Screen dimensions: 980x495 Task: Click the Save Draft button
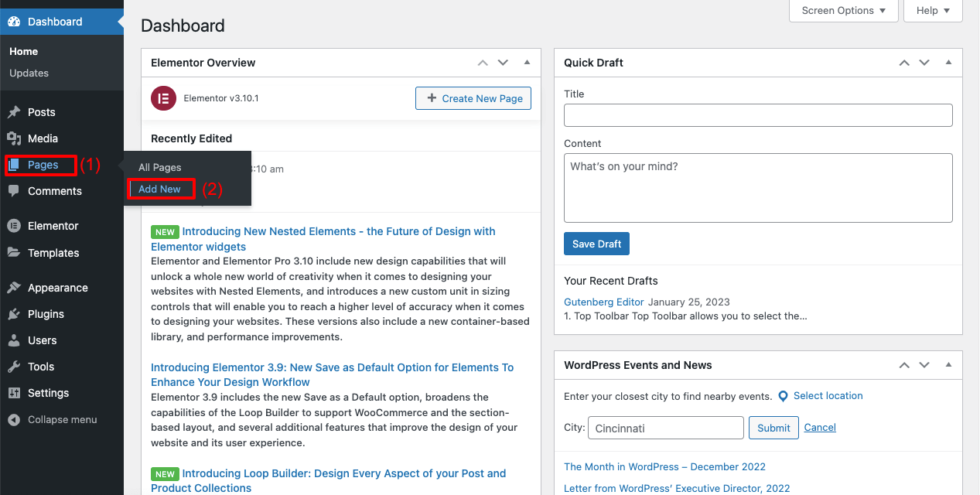pos(596,244)
